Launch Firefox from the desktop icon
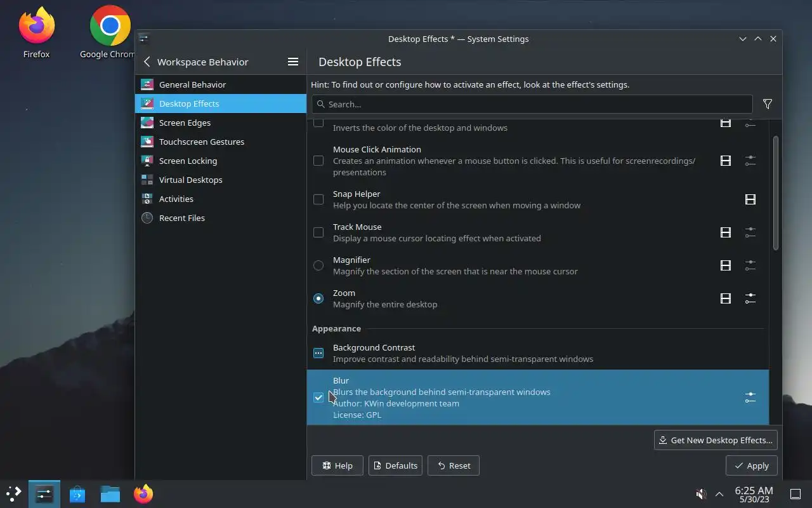812x508 pixels. pos(36,33)
